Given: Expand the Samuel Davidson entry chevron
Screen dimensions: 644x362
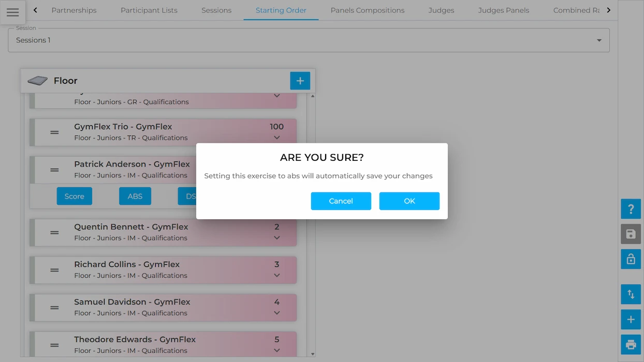Looking at the screenshot, I should [x=277, y=313].
